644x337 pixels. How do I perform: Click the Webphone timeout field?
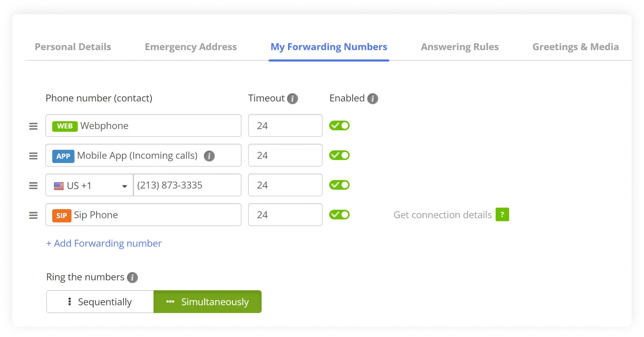(x=285, y=126)
